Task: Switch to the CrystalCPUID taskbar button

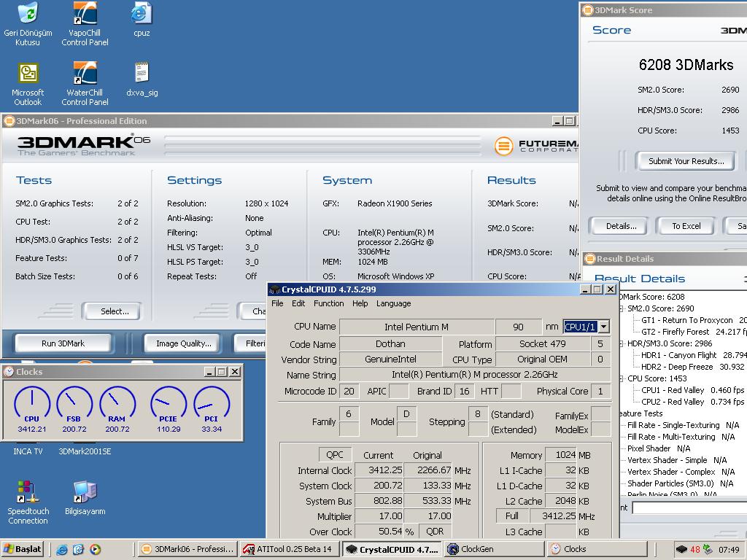Action: point(392,550)
